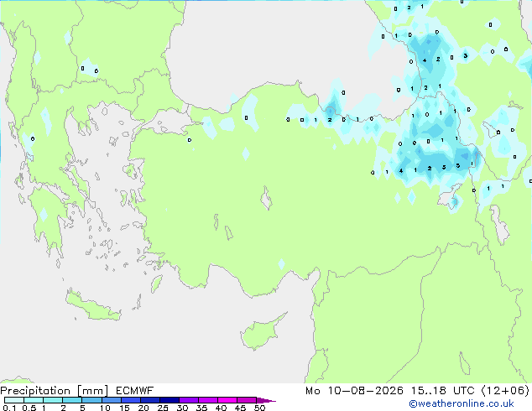
Task: Click the island of Crete on the map
Action: point(92,306)
